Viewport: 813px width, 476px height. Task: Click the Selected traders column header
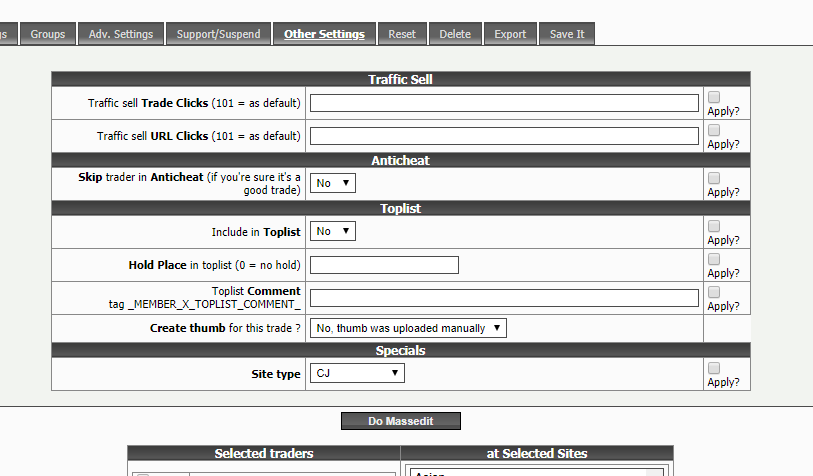point(264,453)
